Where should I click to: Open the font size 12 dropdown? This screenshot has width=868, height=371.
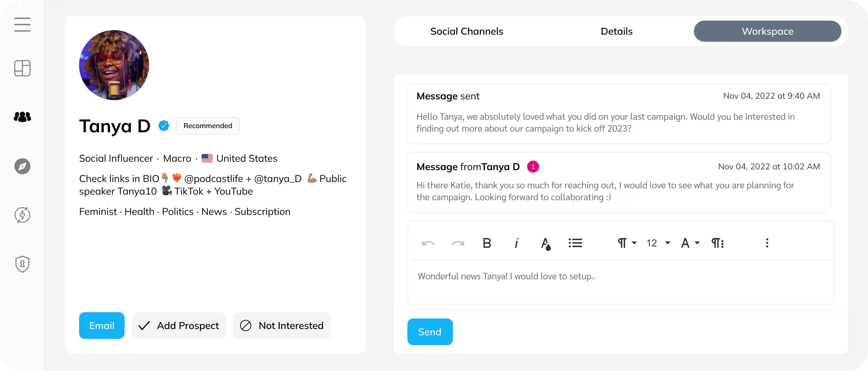(x=657, y=243)
